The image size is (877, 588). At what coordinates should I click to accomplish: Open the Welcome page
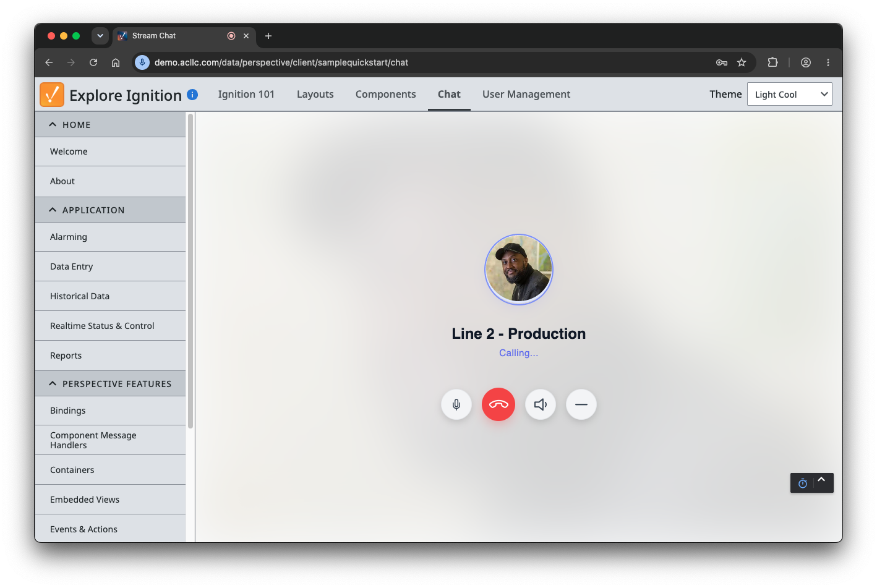click(x=111, y=151)
